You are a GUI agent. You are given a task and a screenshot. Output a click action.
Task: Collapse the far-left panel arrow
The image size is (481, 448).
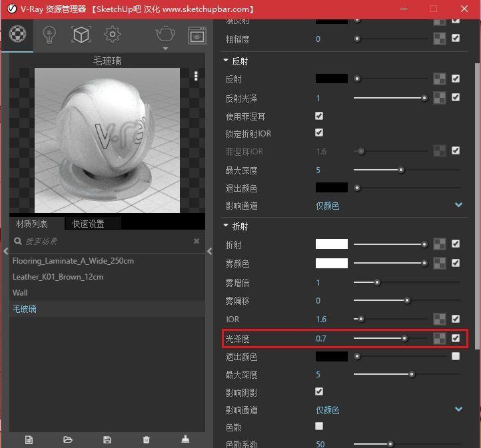[5, 251]
